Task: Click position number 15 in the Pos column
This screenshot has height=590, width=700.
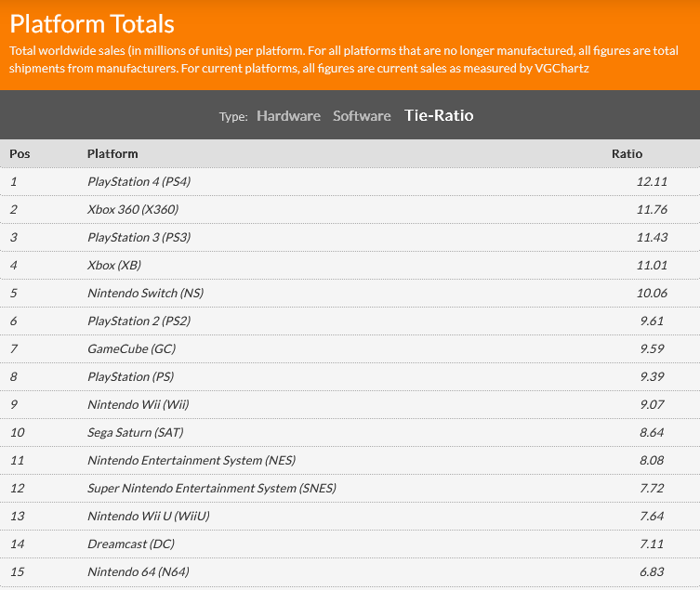Action: (17, 572)
